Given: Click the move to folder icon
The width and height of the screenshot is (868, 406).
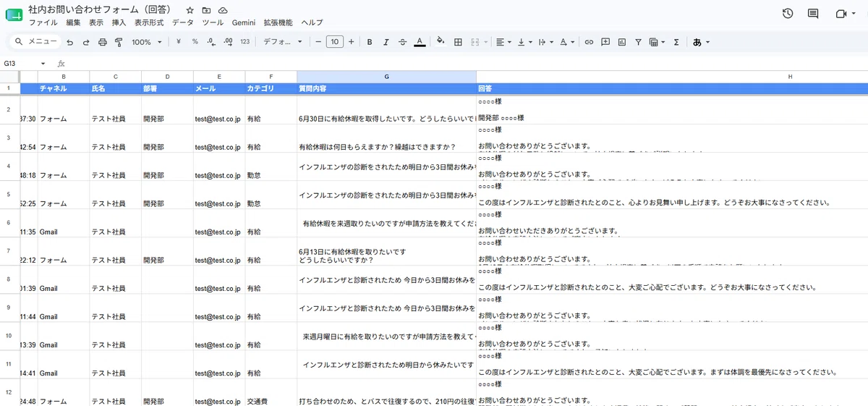Looking at the screenshot, I should click(x=206, y=11).
